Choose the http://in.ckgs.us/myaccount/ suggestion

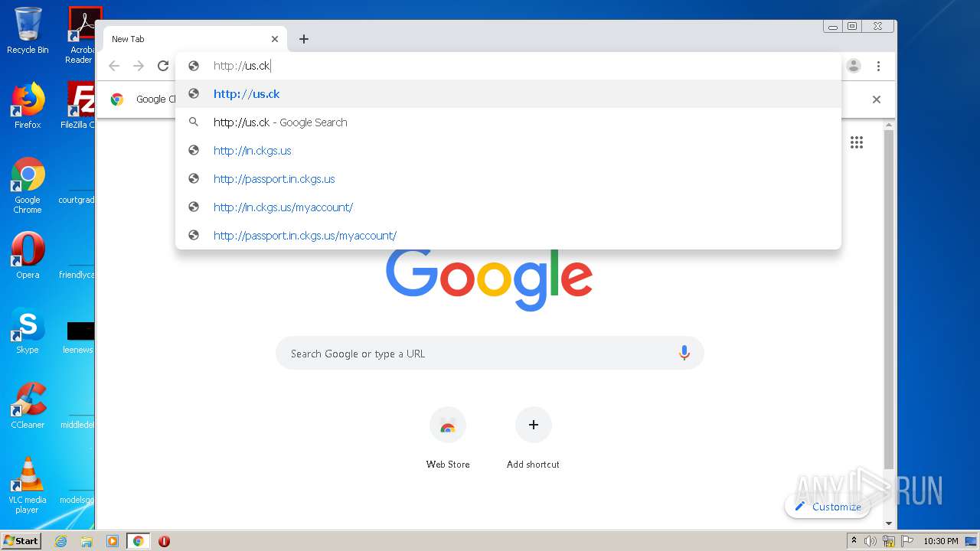(508, 207)
